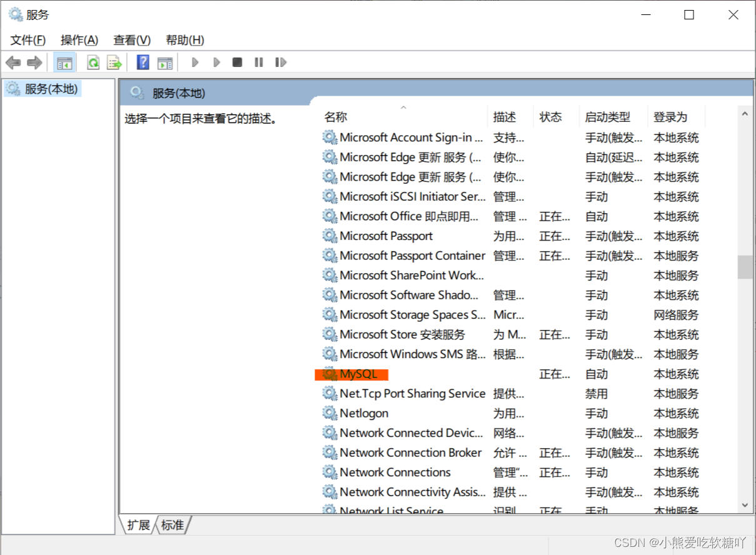Click the forward arrow toolbar button
The height and width of the screenshot is (555, 756).
(x=34, y=62)
